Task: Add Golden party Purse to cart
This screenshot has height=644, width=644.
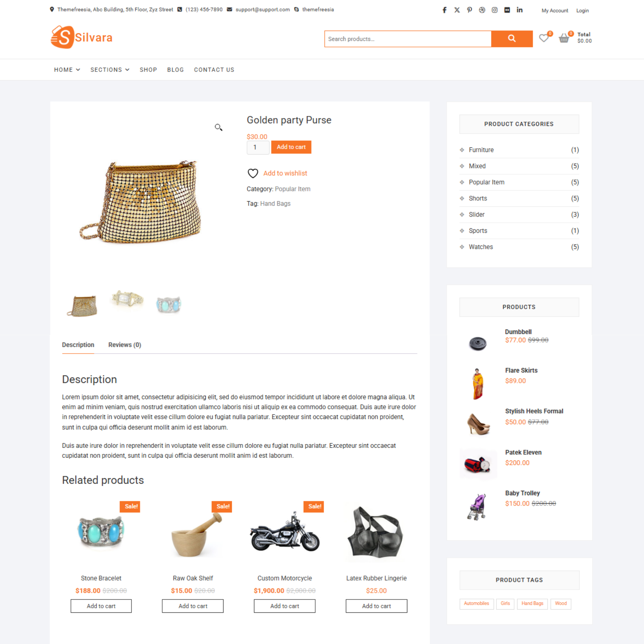Action: click(291, 147)
